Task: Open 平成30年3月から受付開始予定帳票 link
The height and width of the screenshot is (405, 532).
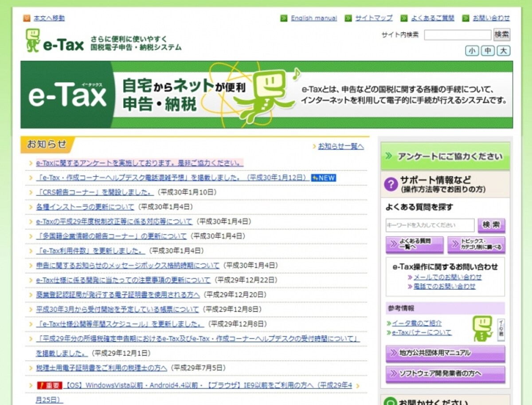Action: coord(117,309)
